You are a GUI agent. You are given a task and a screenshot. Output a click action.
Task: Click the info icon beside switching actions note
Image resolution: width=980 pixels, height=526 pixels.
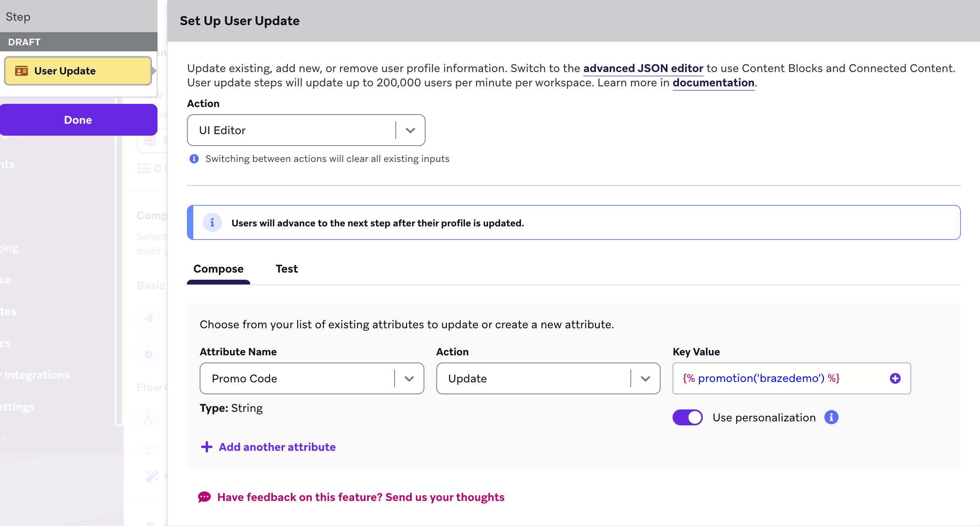click(194, 159)
